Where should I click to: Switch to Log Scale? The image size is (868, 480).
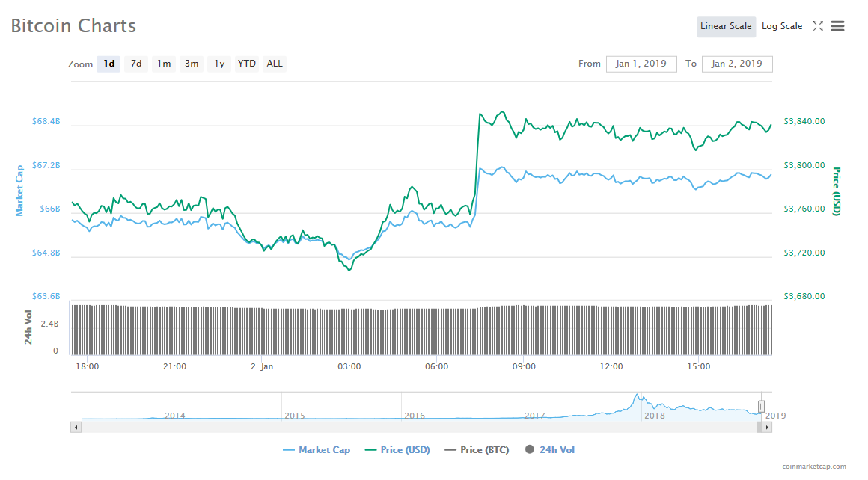[x=782, y=26]
